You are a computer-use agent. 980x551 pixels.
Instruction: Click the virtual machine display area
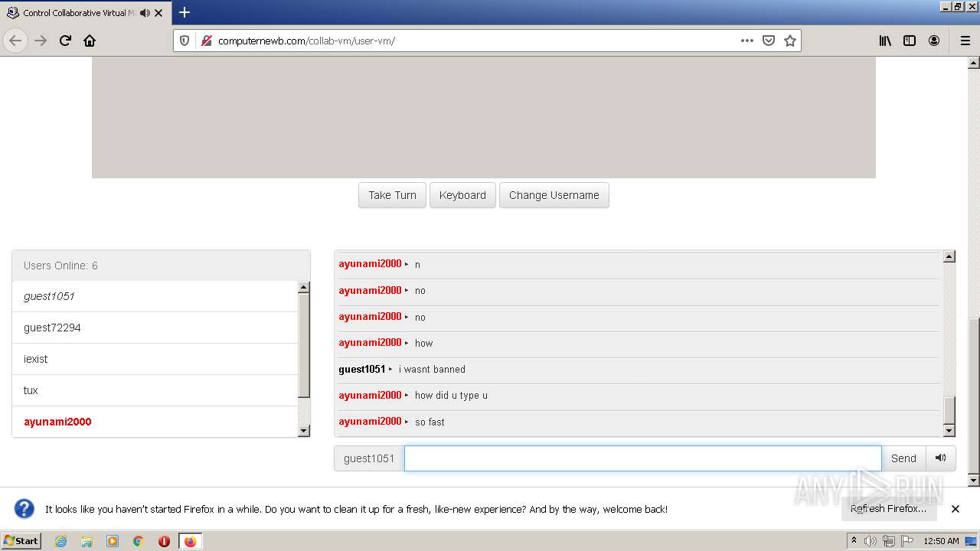pyautogui.click(x=483, y=117)
